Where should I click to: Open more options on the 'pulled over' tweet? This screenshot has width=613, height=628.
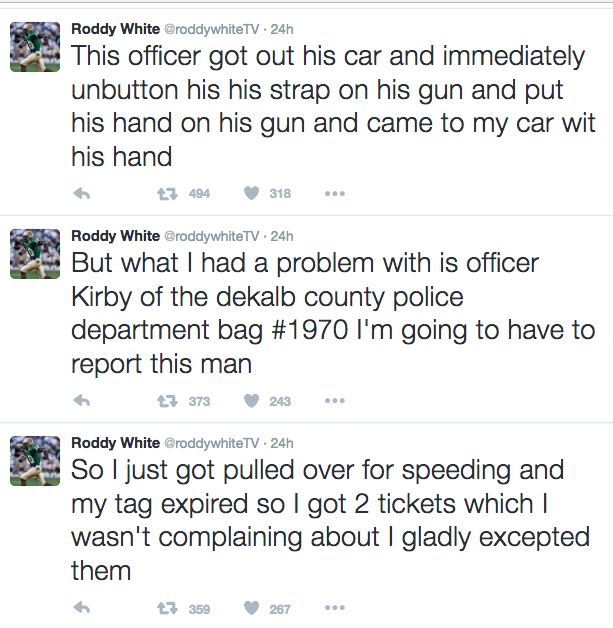coord(335,608)
